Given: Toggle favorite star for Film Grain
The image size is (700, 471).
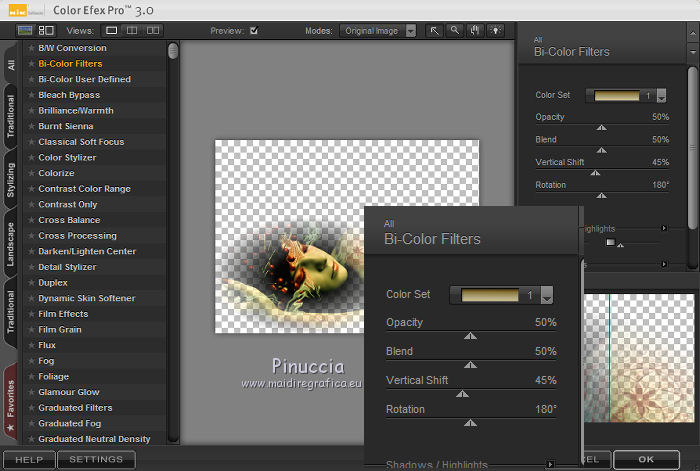Looking at the screenshot, I should click(31, 329).
